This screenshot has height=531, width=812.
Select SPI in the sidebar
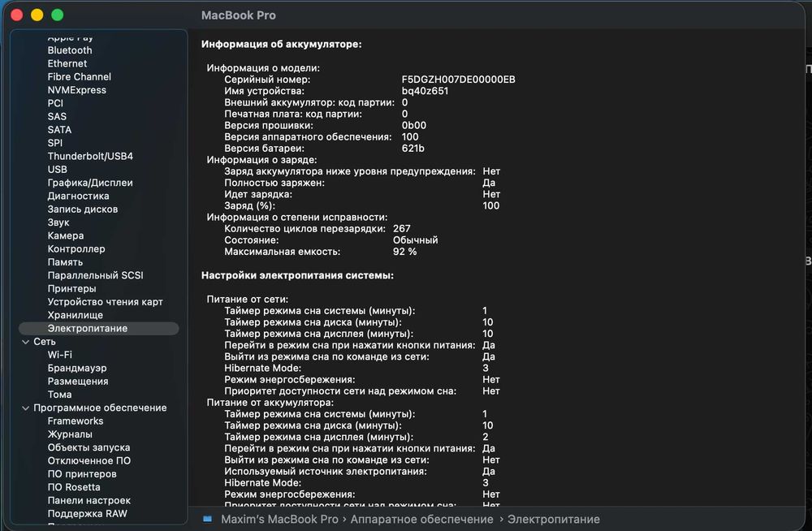[55, 143]
